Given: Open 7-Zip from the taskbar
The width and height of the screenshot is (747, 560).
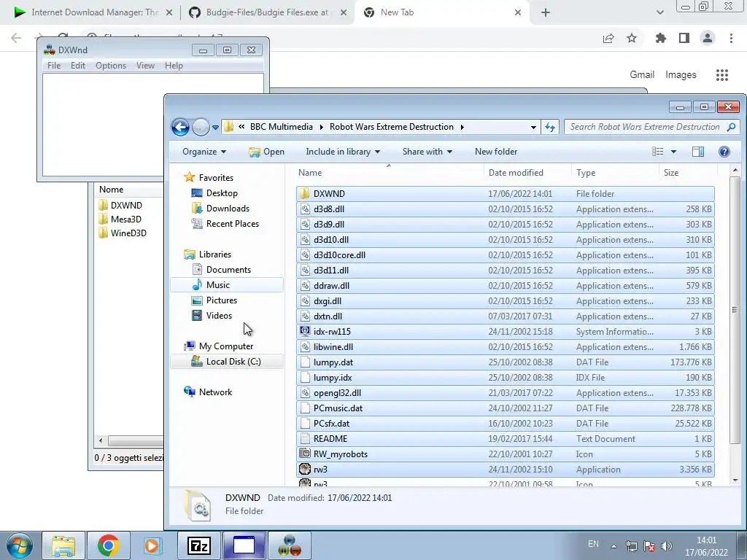Looking at the screenshot, I should (x=198, y=545).
